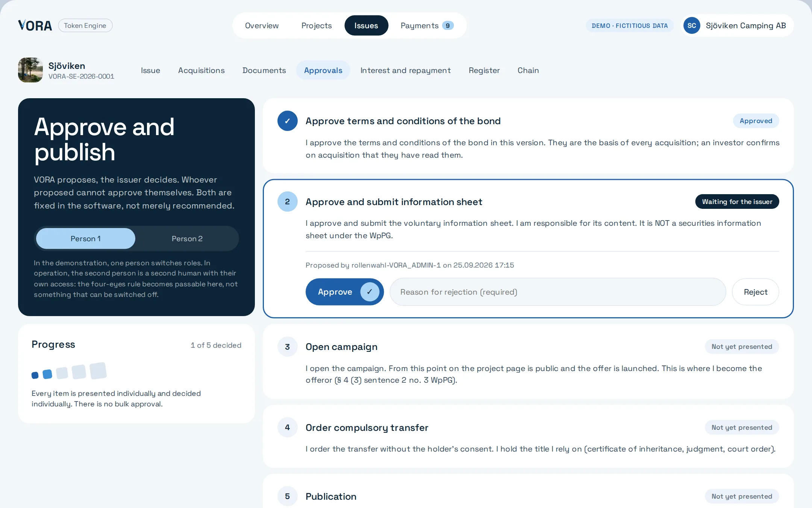Click the checkmark icon of approved terms step
The width and height of the screenshot is (812, 508).
288,121
